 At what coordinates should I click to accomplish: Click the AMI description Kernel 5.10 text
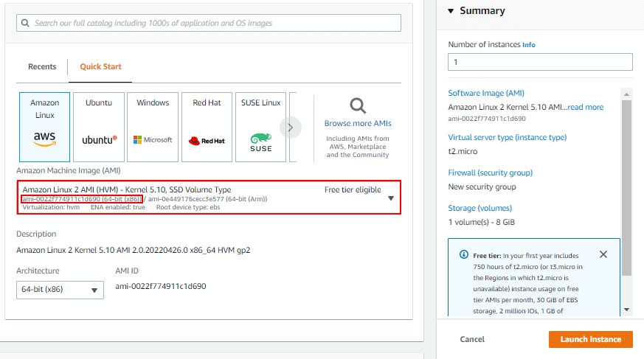133,251
